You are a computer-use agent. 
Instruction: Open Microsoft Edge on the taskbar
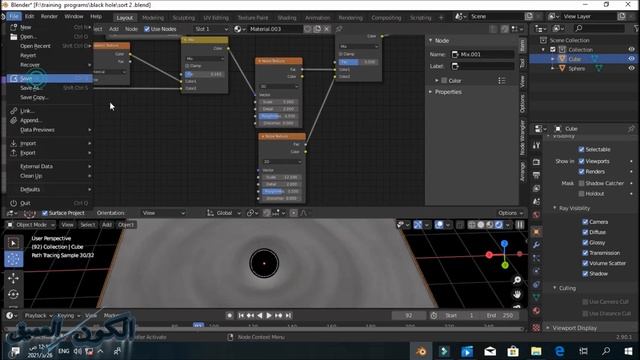559,351
